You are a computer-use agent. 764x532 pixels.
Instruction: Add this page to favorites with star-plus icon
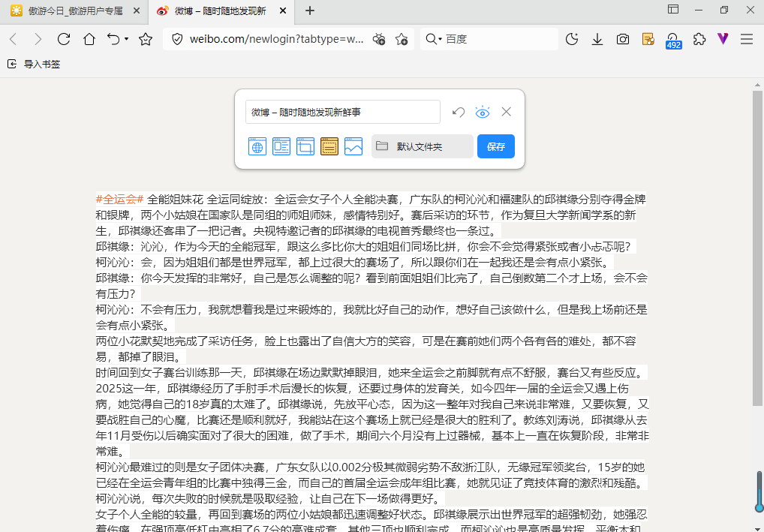coord(402,40)
